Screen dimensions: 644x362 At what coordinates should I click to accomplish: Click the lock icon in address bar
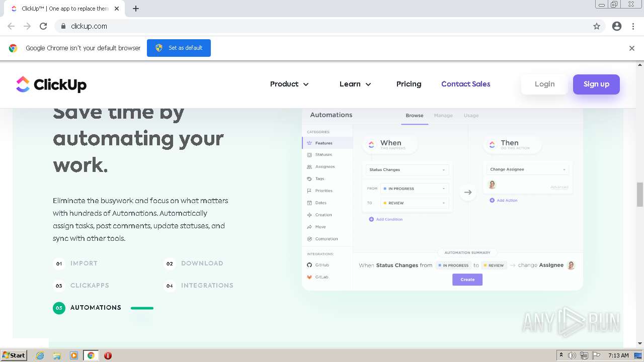coord(63,26)
